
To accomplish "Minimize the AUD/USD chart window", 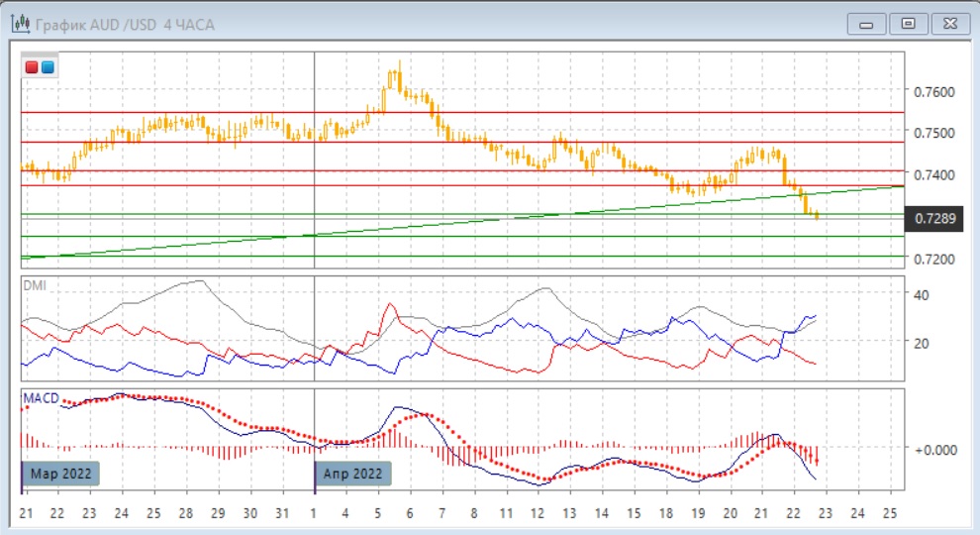I will point(866,23).
